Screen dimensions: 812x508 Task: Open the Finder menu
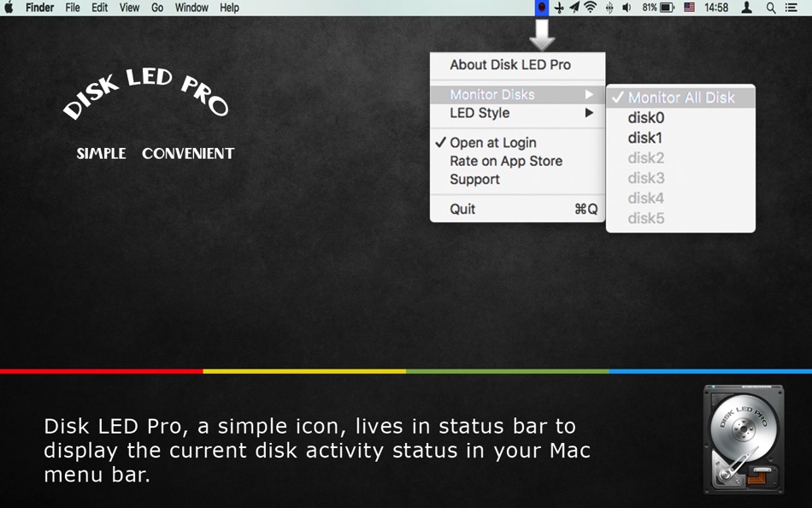40,8
